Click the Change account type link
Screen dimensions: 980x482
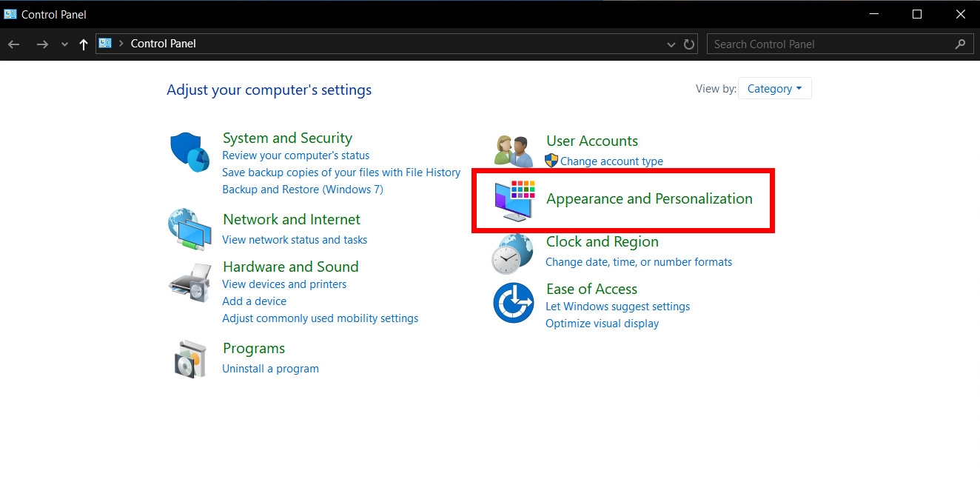click(x=611, y=161)
